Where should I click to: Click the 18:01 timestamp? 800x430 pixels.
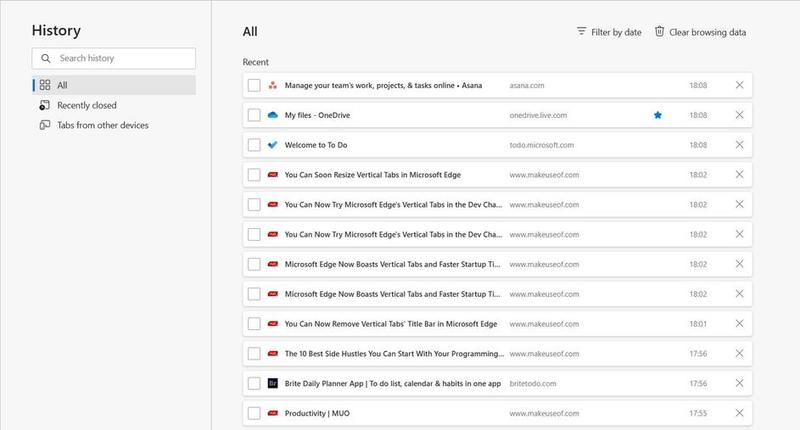coord(698,323)
